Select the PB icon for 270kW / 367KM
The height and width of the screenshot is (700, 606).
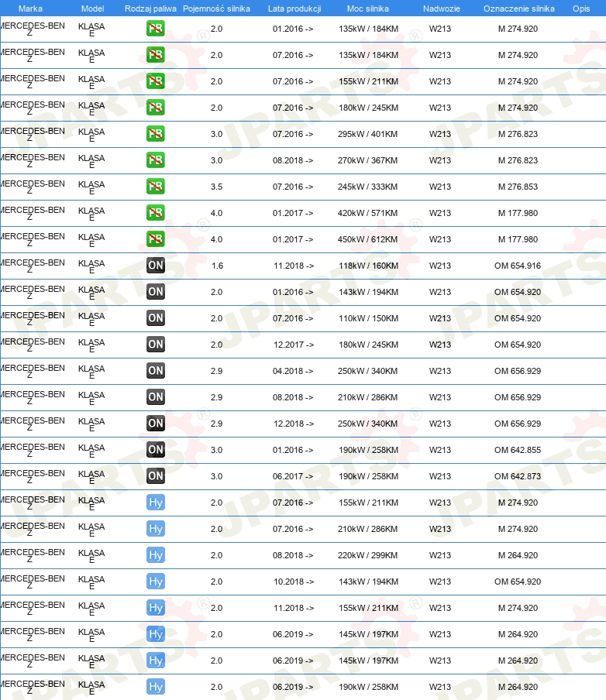(x=156, y=160)
